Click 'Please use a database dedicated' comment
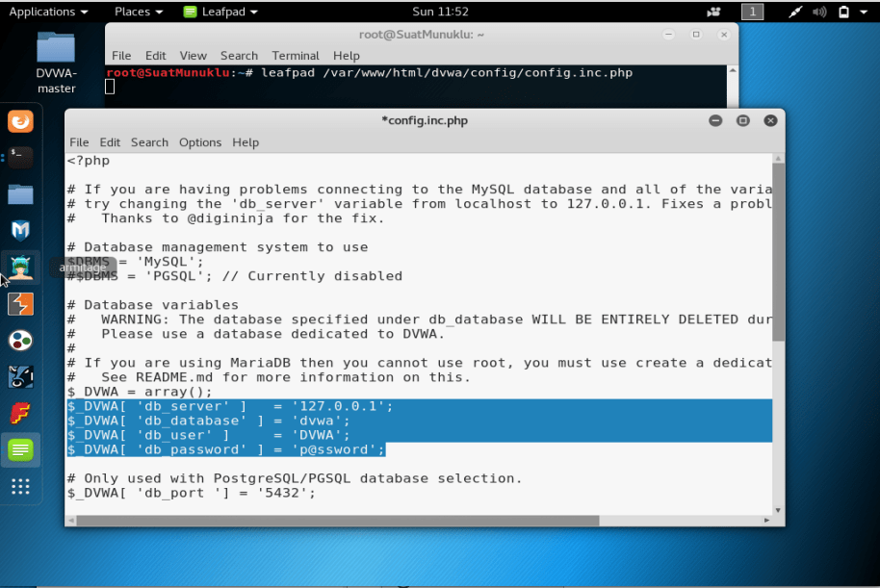This screenshot has height=588, width=880. pyautogui.click(x=256, y=334)
